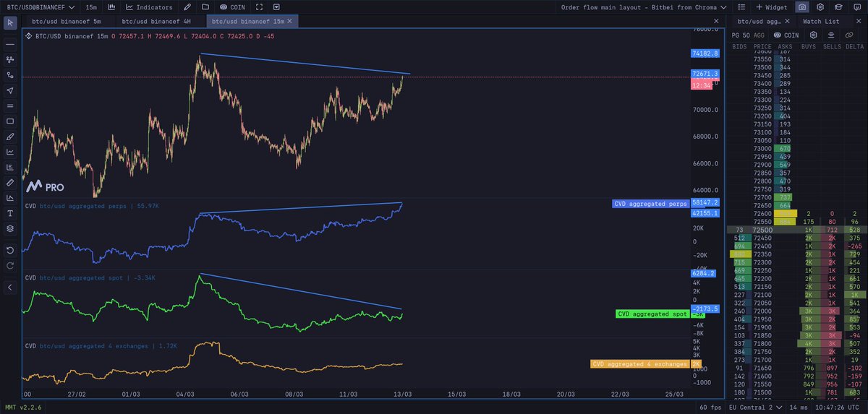
Task: Select the cursor pointer tool
Action: [10, 23]
